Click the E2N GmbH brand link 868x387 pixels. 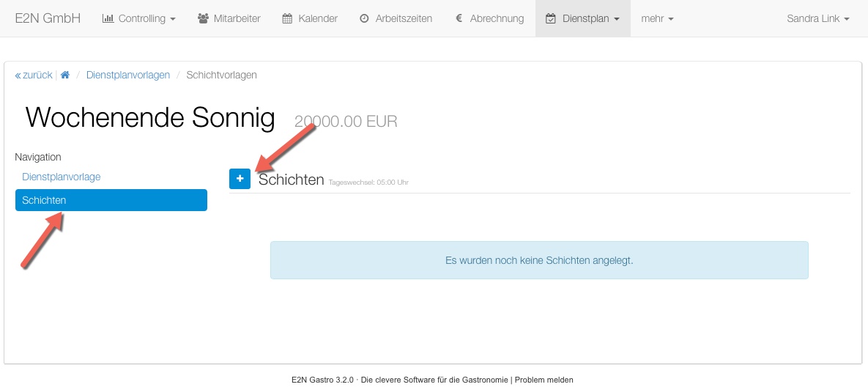click(48, 18)
